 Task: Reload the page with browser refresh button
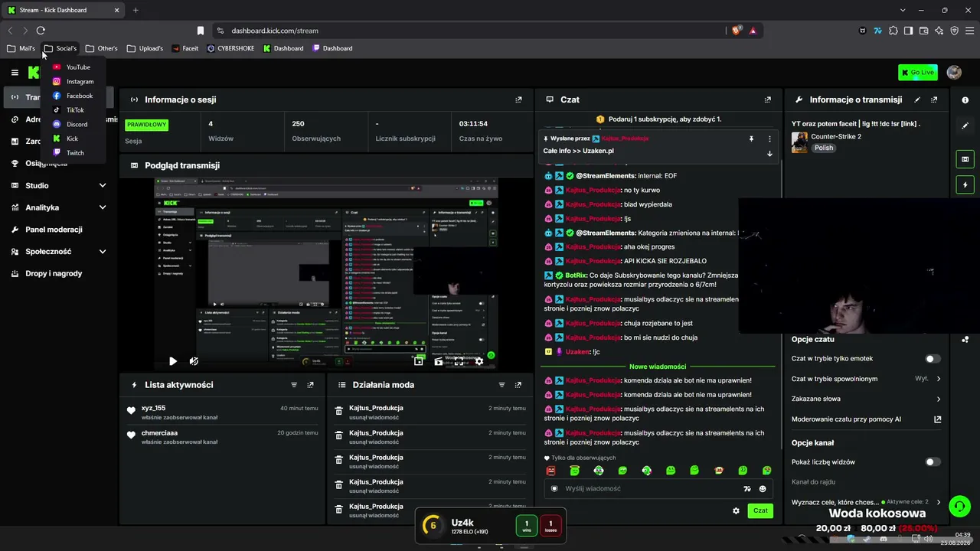(x=41, y=31)
